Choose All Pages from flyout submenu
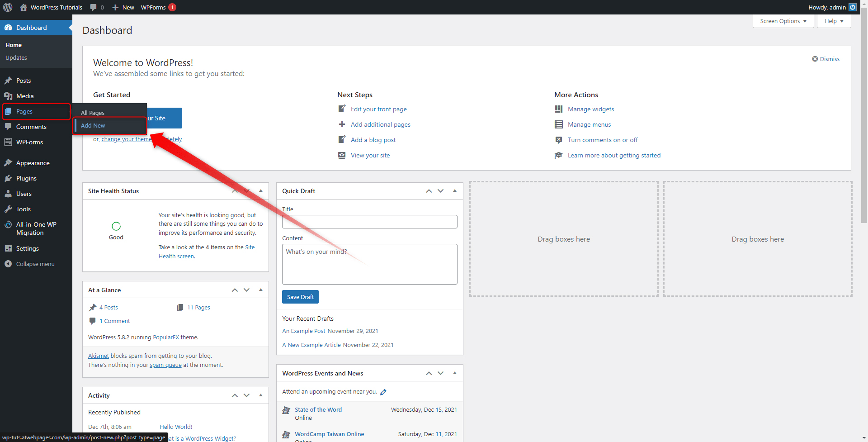 pyautogui.click(x=93, y=113)
